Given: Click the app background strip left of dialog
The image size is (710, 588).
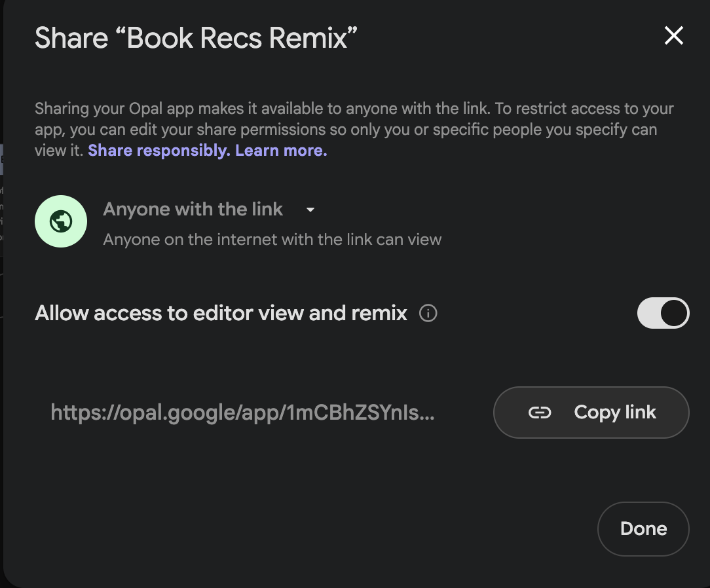Looking at the screenshot, I should tap(2, 393).
